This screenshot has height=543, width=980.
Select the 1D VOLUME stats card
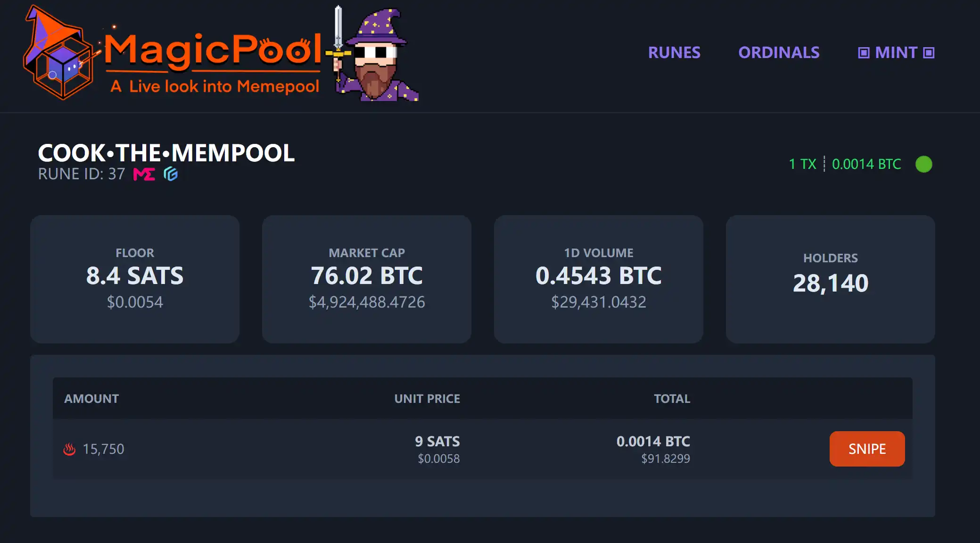pyautogui.click(x=599, y=279)
